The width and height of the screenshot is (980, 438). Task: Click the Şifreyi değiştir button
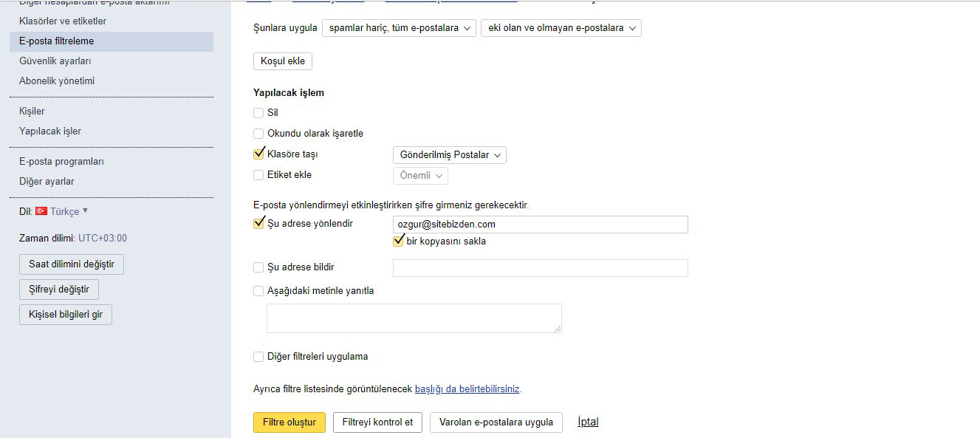[59, 290]
